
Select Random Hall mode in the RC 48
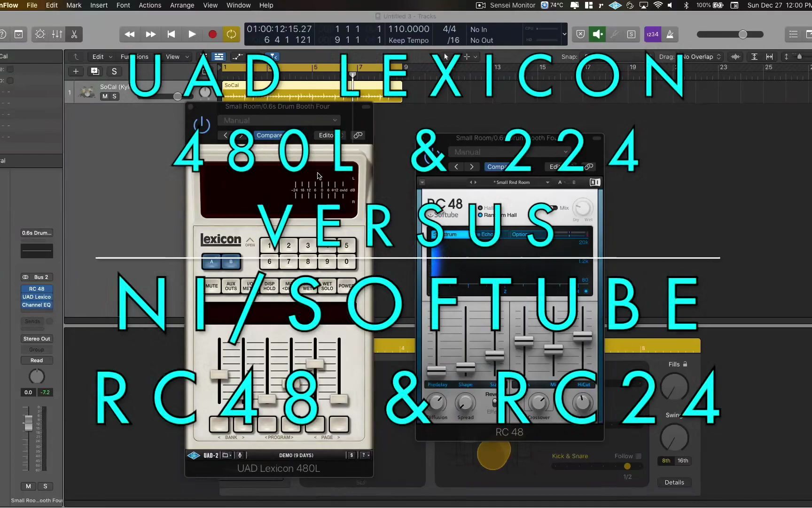coord(481,215)
